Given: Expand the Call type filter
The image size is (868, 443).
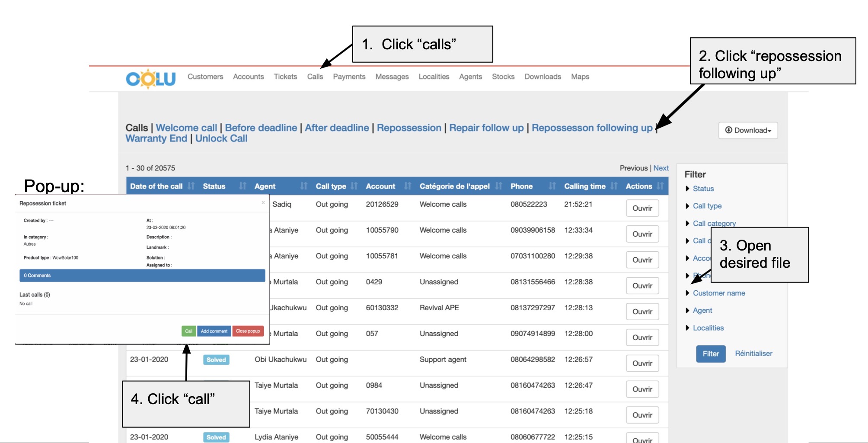Looking at the screenshot, I should point(707,206).
